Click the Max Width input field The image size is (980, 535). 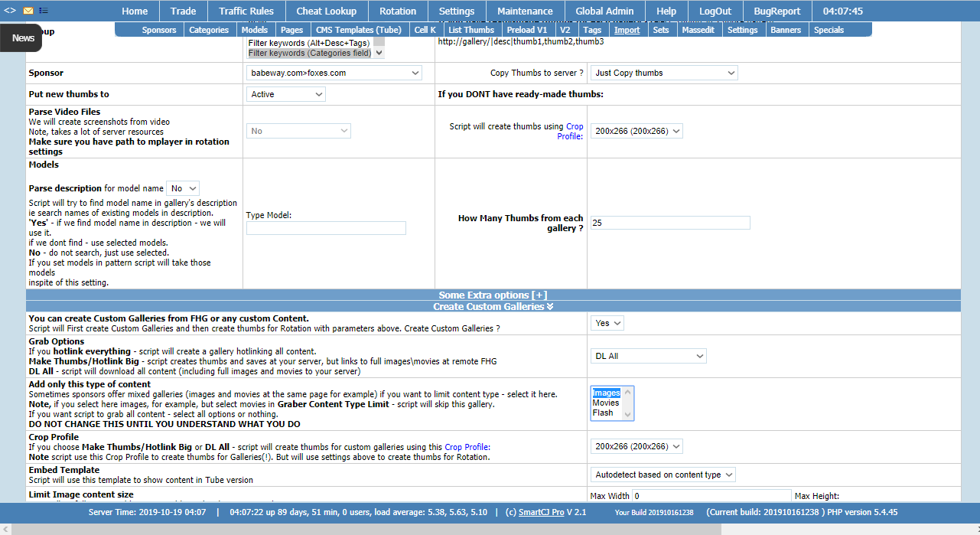coord(711,496)
